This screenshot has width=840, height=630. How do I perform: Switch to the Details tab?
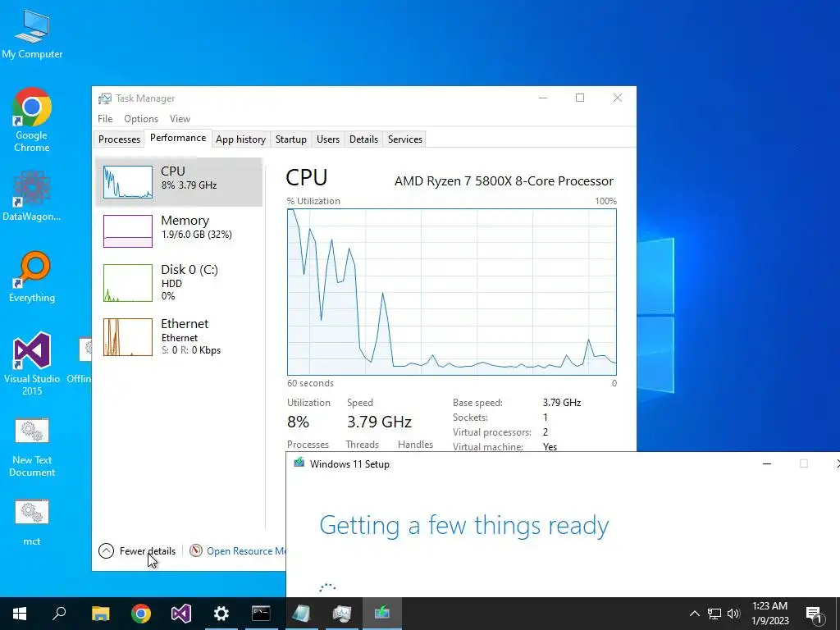pos(363,139)
